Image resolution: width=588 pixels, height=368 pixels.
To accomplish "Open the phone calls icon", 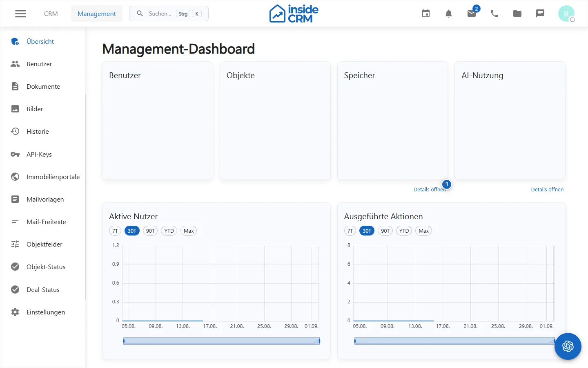I will pos(494,13).
